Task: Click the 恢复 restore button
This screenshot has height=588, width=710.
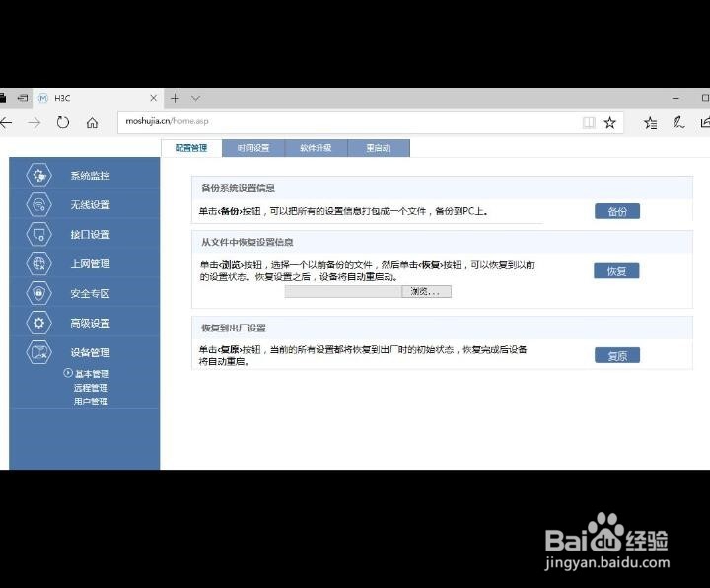Action: 616,271
